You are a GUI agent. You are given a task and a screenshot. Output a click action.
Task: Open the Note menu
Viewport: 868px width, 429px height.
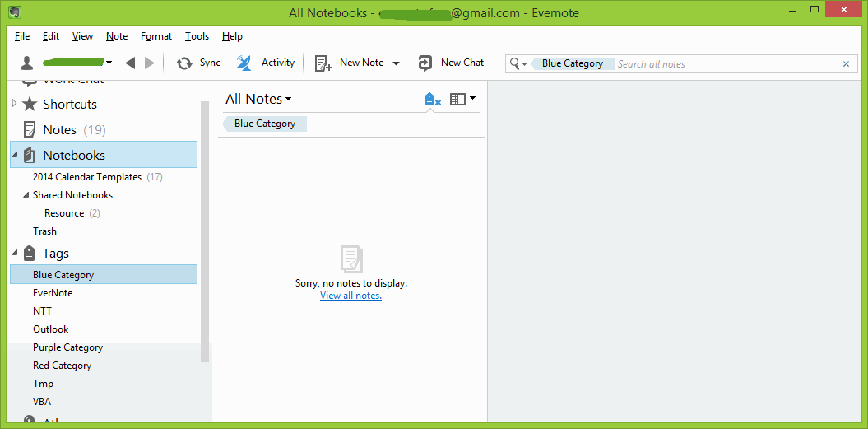[117, 36]
